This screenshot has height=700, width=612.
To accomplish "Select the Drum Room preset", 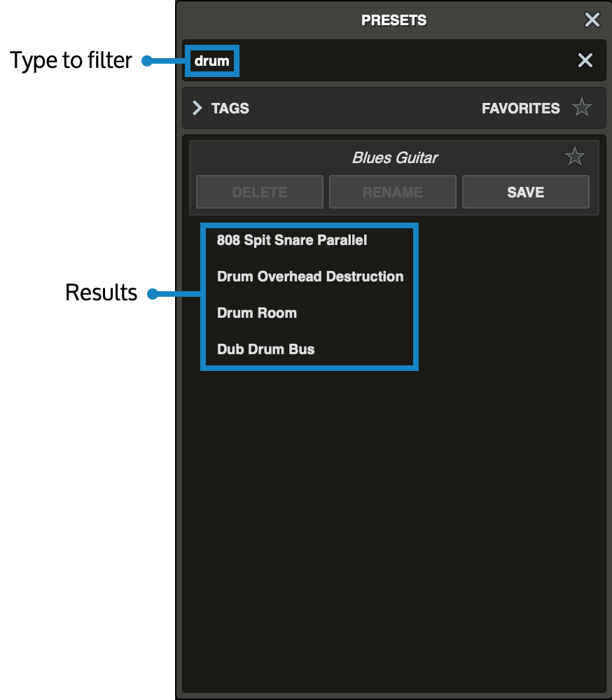I will (x=257, y=313).
